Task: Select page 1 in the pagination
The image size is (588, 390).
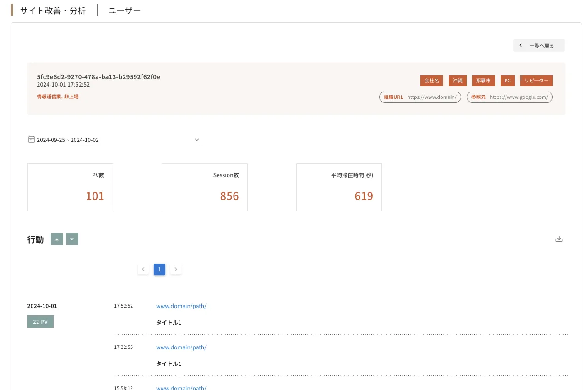Action: (x=159, y=269)
